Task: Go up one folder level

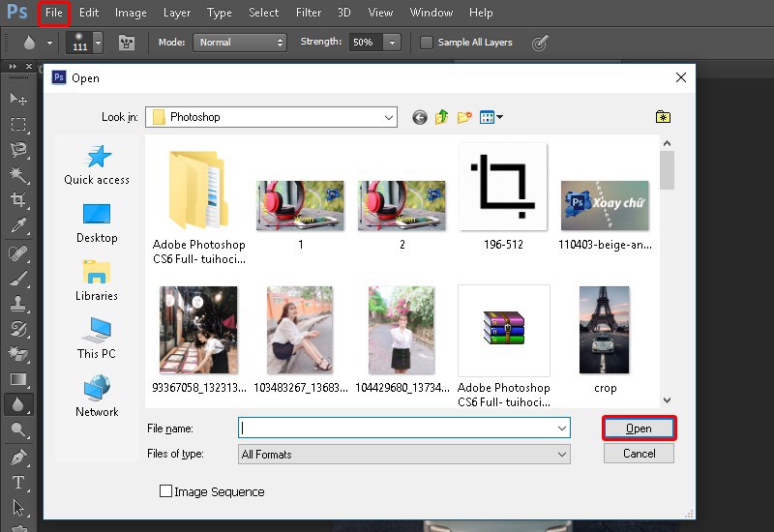Action: point(442,117)
